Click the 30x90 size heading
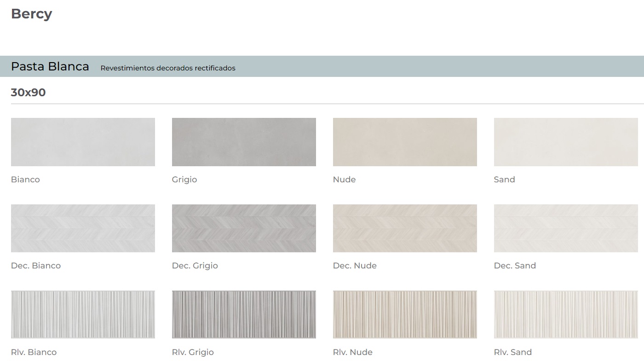Image resolution: width=644 pixels, height=361 pixels. tap(28, 93)
